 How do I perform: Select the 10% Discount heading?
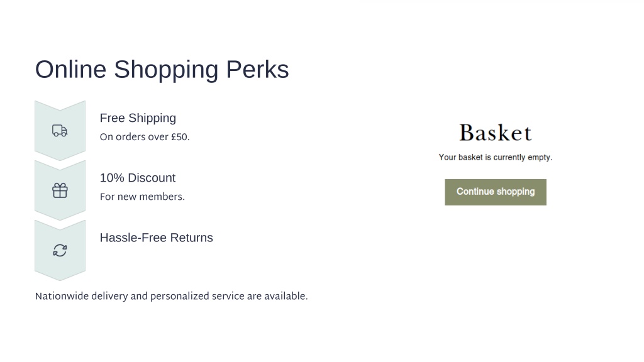point(138,178)
